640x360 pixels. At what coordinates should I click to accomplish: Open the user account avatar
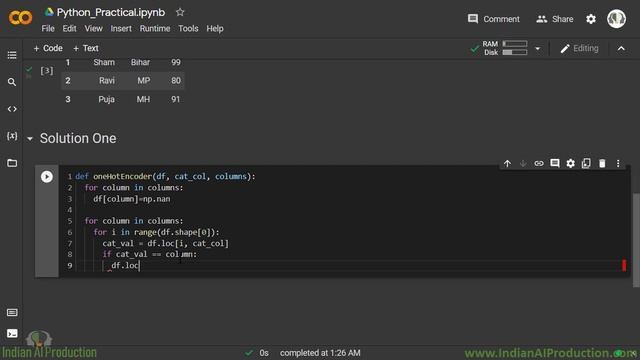[x=616, y=19]
